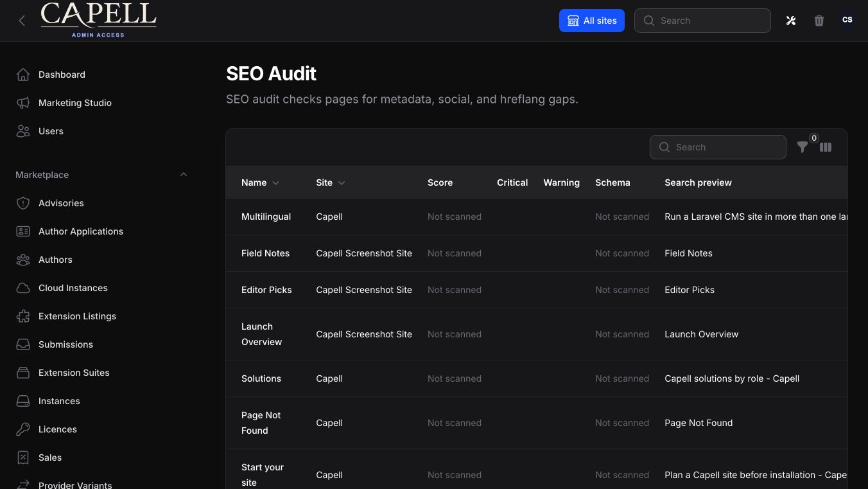Open Cloud Instances in the sidebar
868x489 pixels.
[x=73, y=288]
